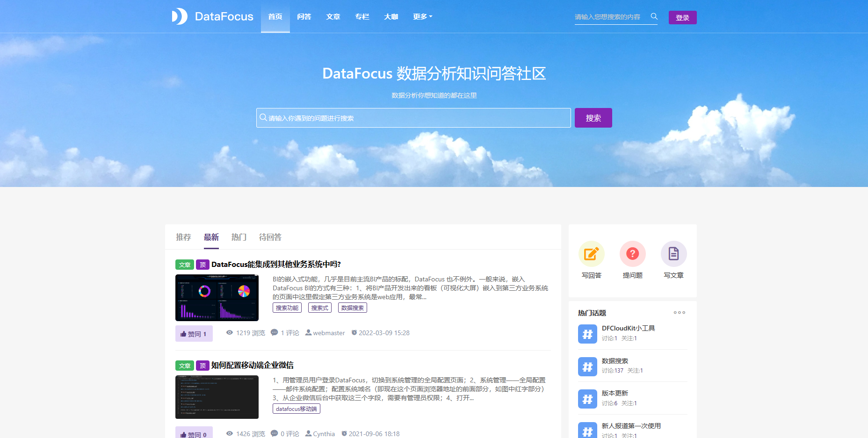The image size is (868, 438).
Task: Click the 赞同 0 button
Action: pyautogui.click(x=194, y=432)
